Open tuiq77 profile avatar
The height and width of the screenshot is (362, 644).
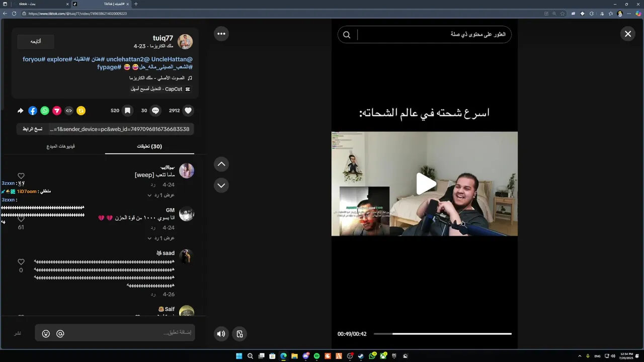pyautogui.click(x=185, y=42)
